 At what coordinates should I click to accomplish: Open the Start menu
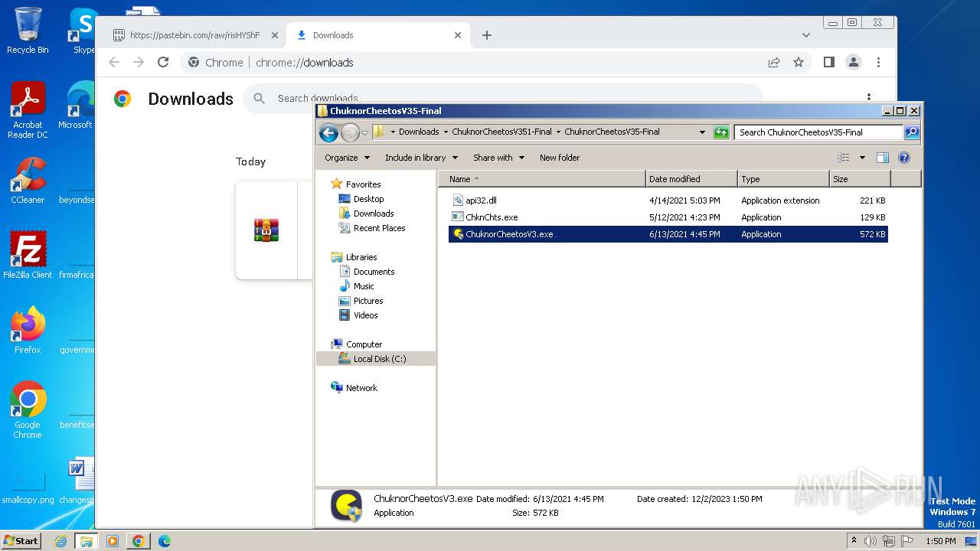21,541
